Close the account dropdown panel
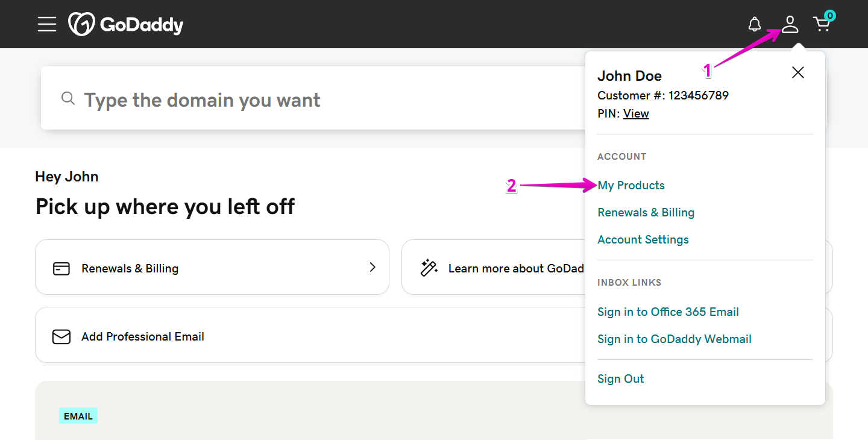This screenshot has height=440, width=868. coord(797,73)
